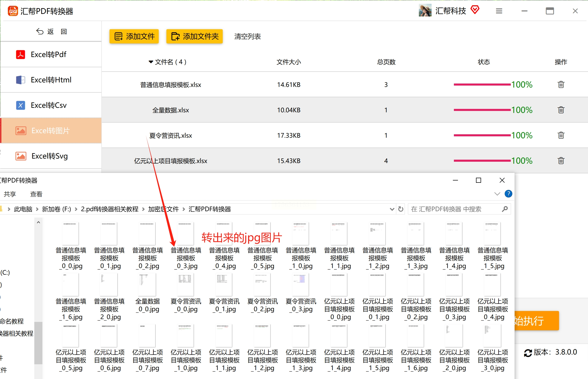Screen dimensions: 588x379
Task: Click the red VIP diamond icon
Action: (x=475, y=10)
